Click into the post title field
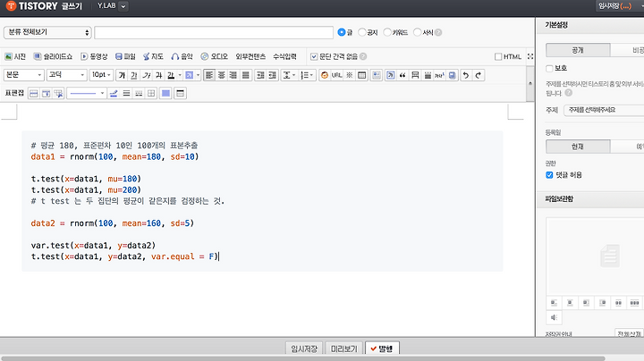This screenshot has width=644, height=361. click(x=214, y=32)
